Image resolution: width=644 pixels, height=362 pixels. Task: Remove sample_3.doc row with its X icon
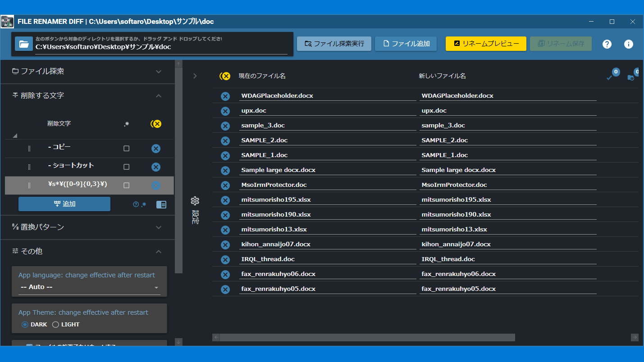(225, 126)
